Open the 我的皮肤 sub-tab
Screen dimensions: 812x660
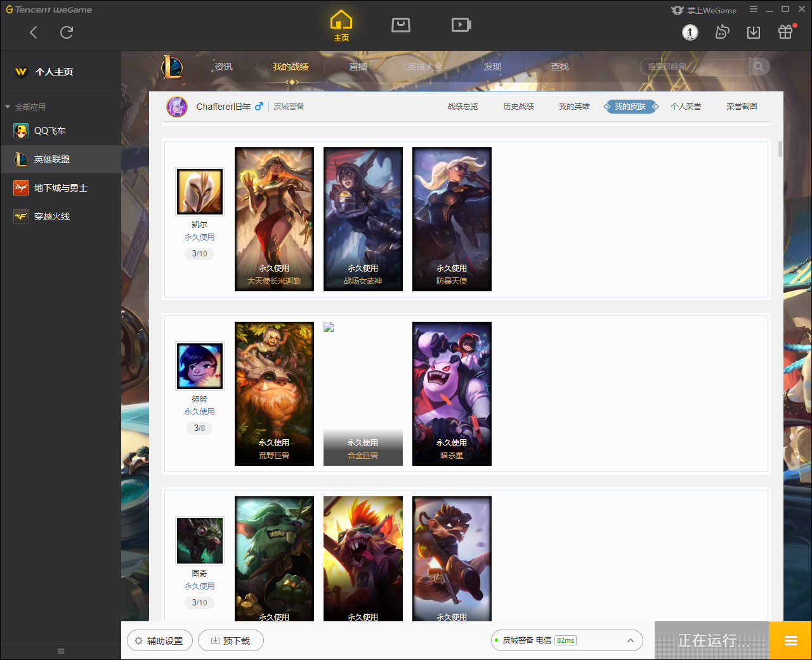point(631,107)
